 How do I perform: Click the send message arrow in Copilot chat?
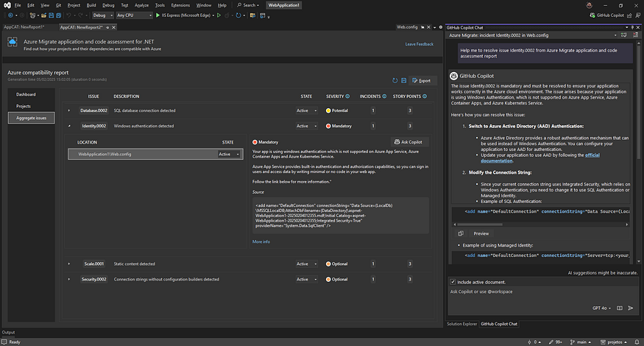click(631, 308)
